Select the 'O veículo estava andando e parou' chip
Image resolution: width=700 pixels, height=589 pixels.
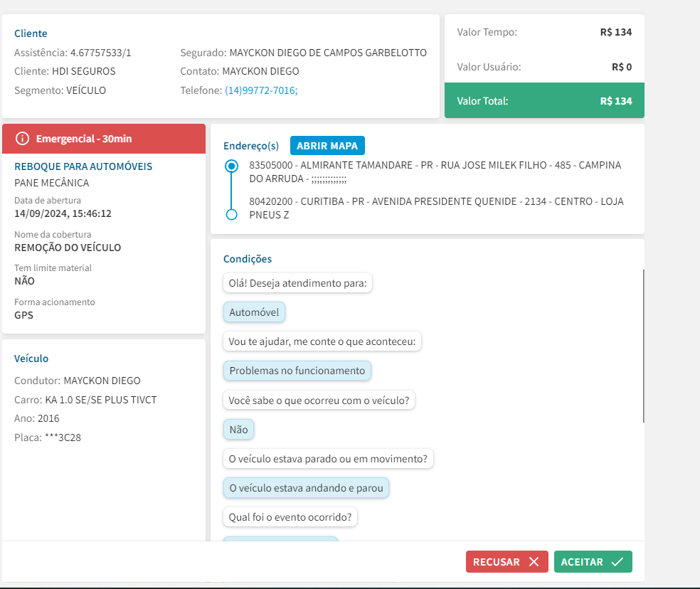tap(306, 489)
